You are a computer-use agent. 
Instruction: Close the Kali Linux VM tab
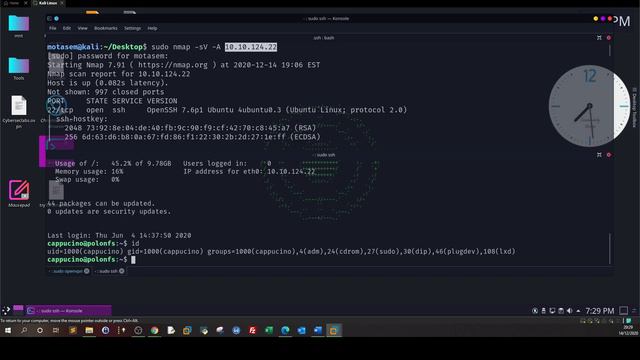click(x=62, y=3)
